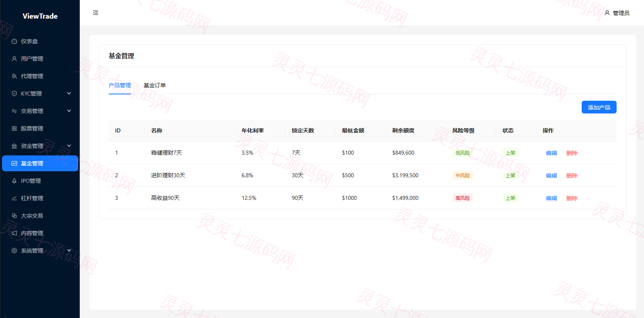
Task: Click the megaphone icon beside 内容管理
Action: click(x=14, y=233)
